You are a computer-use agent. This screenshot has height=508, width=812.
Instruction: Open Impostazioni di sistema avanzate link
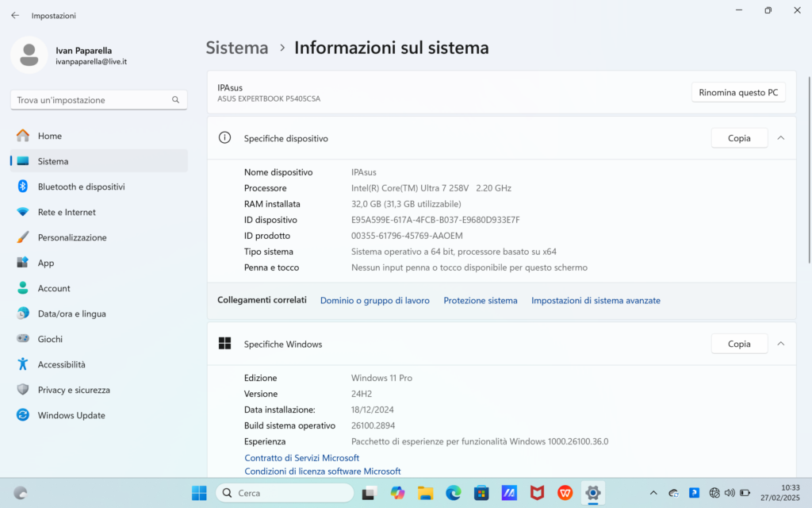coord(596,300)
